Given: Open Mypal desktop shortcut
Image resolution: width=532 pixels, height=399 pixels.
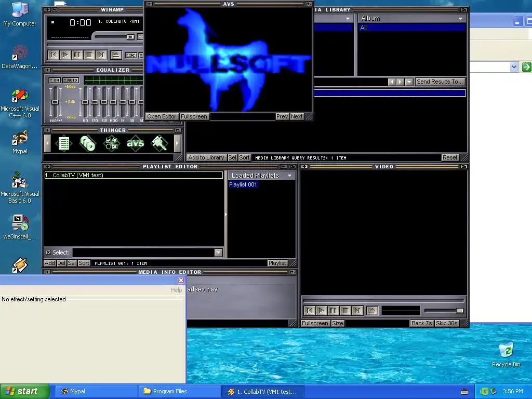Looking at the screenshot, I should click(20, 142).
